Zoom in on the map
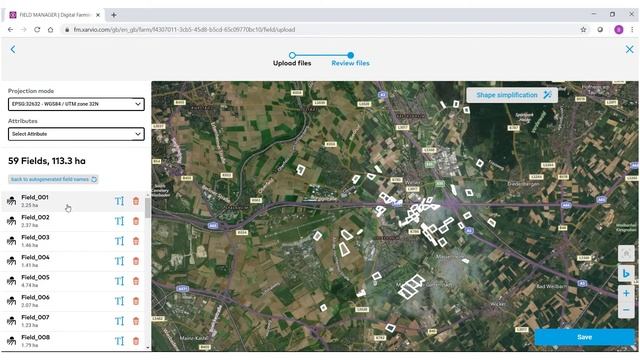Image resolution: width=640 pixels, height=360 pixels. pyautogui.click(x=626, y=293)
